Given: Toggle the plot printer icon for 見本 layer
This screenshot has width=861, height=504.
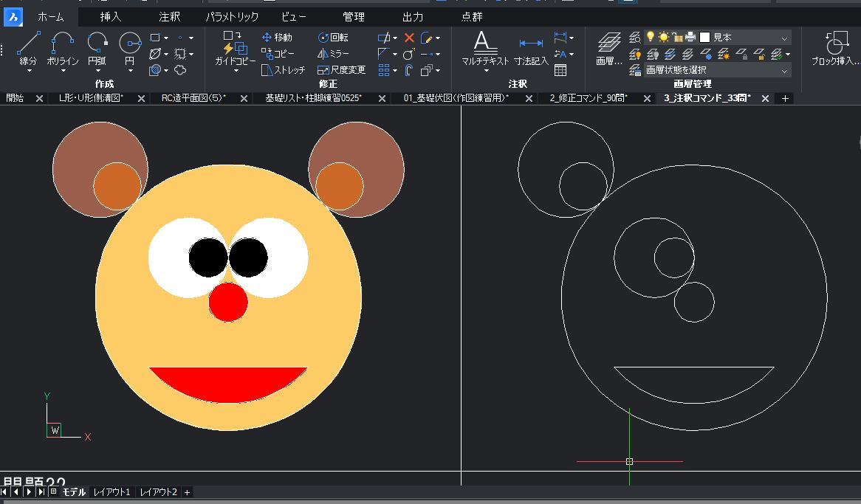Looking at the screenshot, I should 690,38.
